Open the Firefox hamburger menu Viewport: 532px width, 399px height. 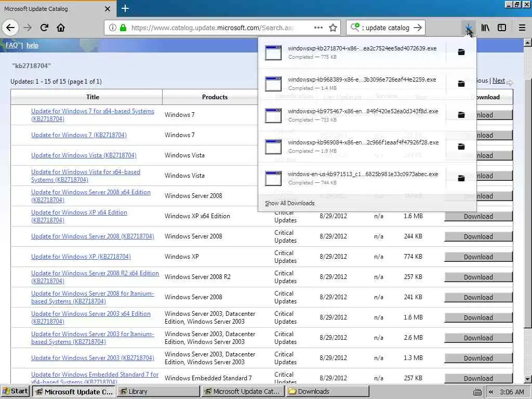(522, 28)
